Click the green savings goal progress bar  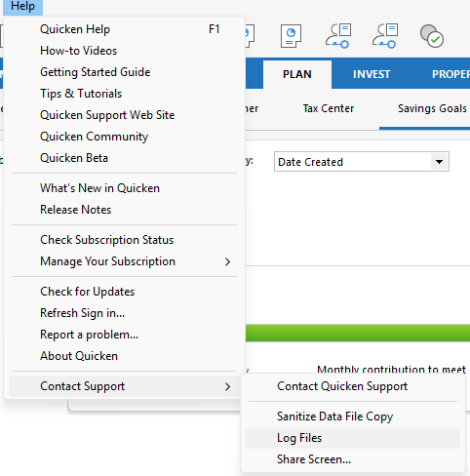tap(358, 333)
